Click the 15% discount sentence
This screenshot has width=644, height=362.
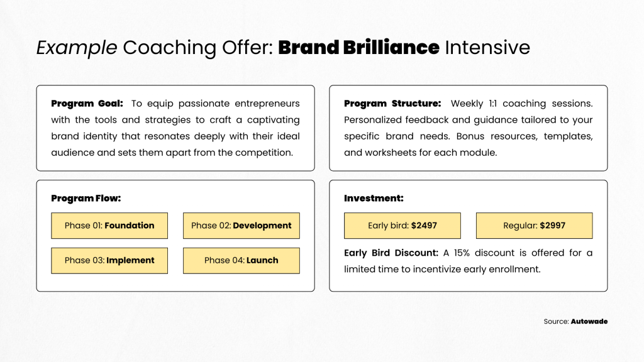(x=468, y=261)
